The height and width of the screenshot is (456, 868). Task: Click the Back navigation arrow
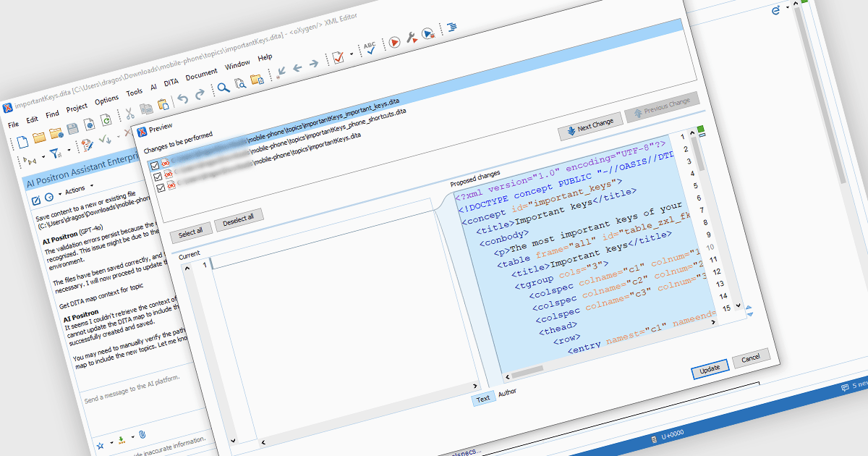pos(297,68)
